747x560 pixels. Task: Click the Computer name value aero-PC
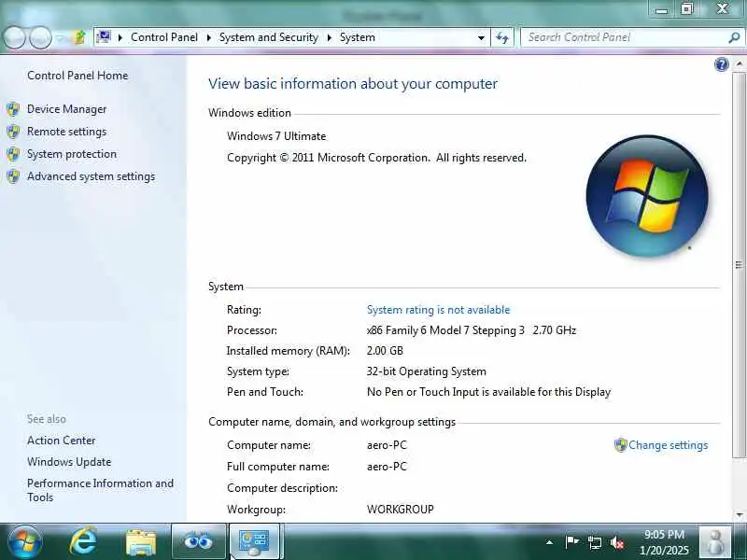pyautogui.click(x=387, y=445)
